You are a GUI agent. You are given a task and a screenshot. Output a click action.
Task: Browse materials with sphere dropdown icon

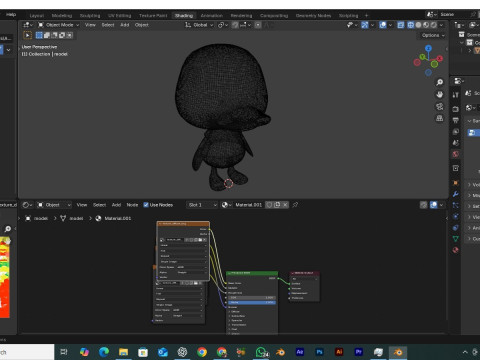(x=227, y=205)
